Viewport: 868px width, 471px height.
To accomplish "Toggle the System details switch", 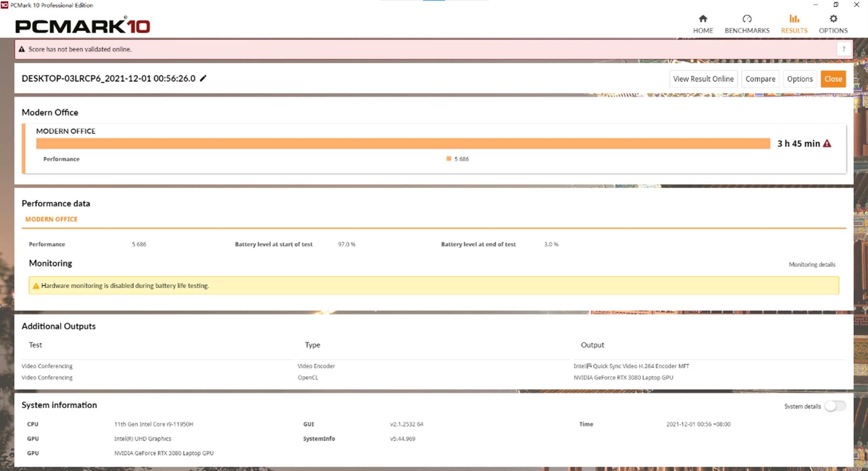I will 835,406.
